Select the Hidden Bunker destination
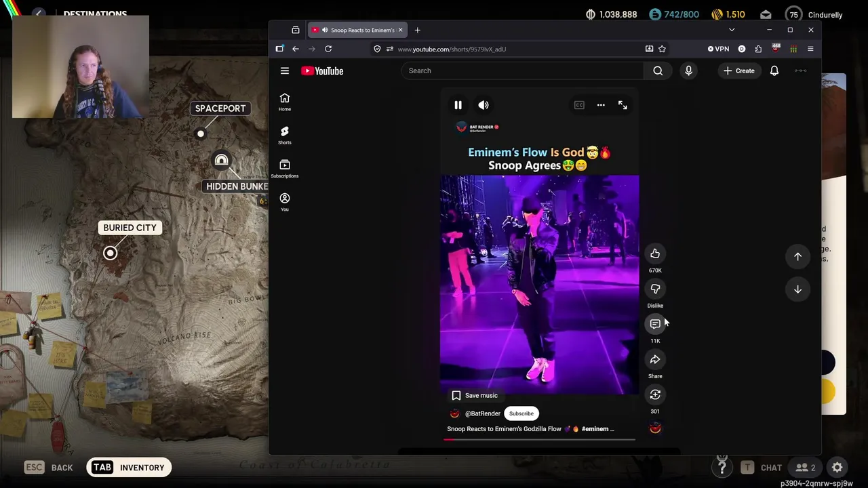The image size is (868, 488). (237, 186)
